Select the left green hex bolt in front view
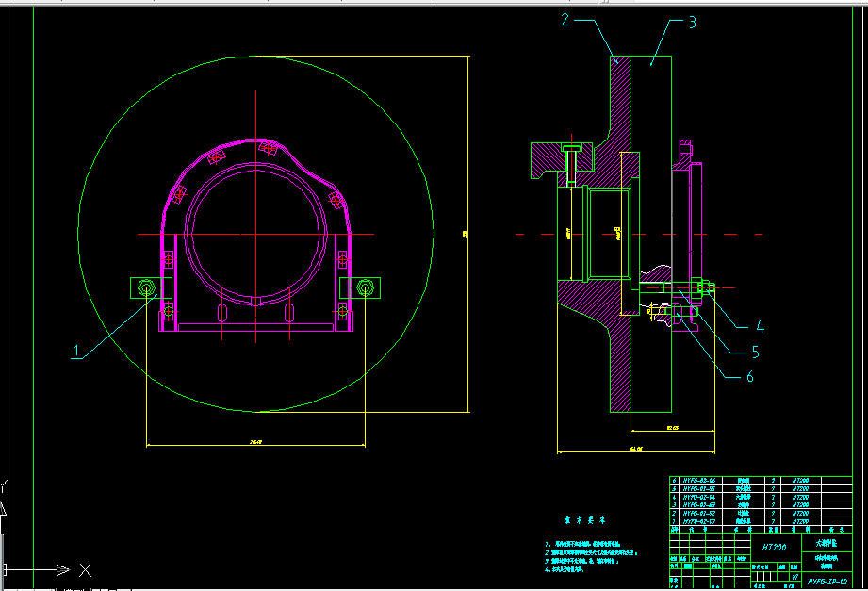The width and height of the screenshot is (868, 591). (x=145, y=288)
